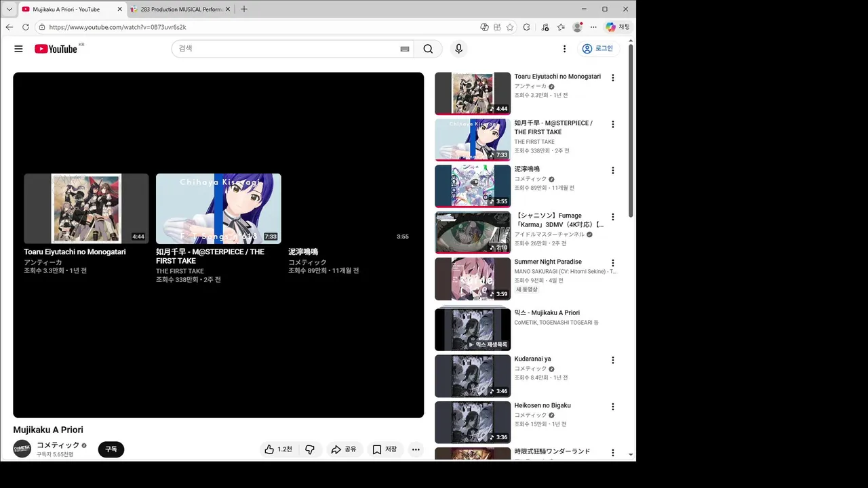
Task: Click the 로그인 sign-in button
Action: 597,49
